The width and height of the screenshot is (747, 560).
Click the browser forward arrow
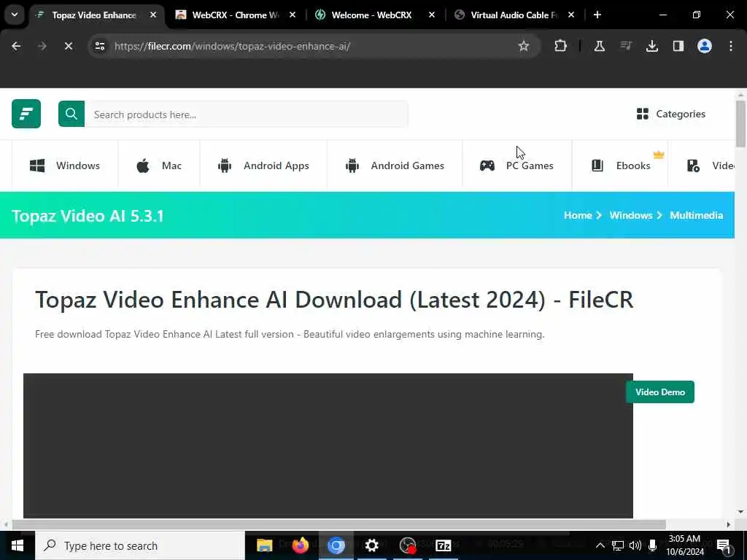(x=42, y=46)
